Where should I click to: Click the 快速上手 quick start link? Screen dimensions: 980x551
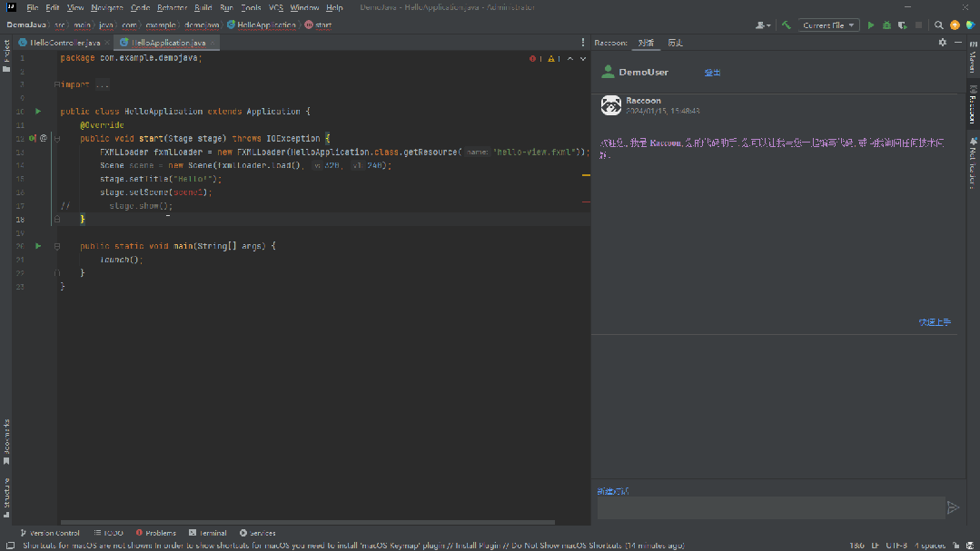[x=935, y=322]
